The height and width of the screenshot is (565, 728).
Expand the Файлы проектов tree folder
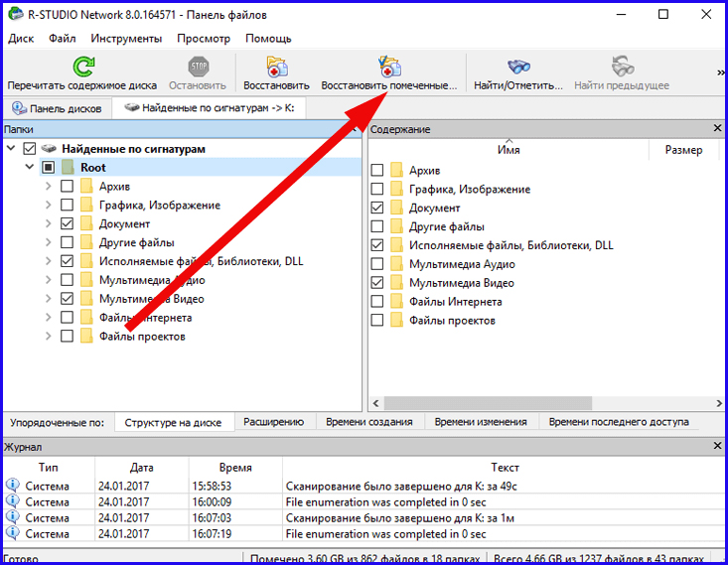49,337
